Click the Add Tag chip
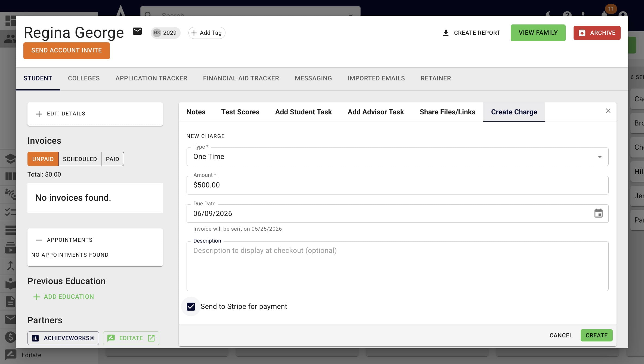This screenshot has width=644, height=364. coord(207,33)
